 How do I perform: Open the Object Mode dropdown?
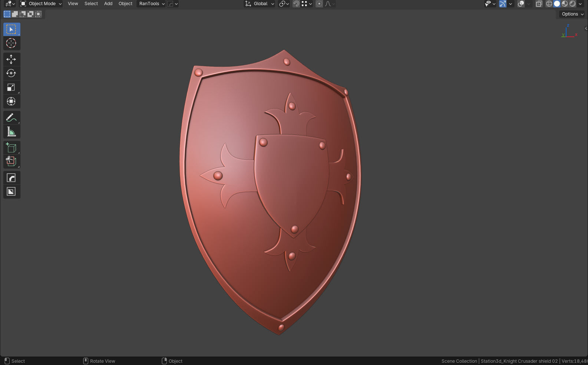pyautogui.click(x=41, y=4)
